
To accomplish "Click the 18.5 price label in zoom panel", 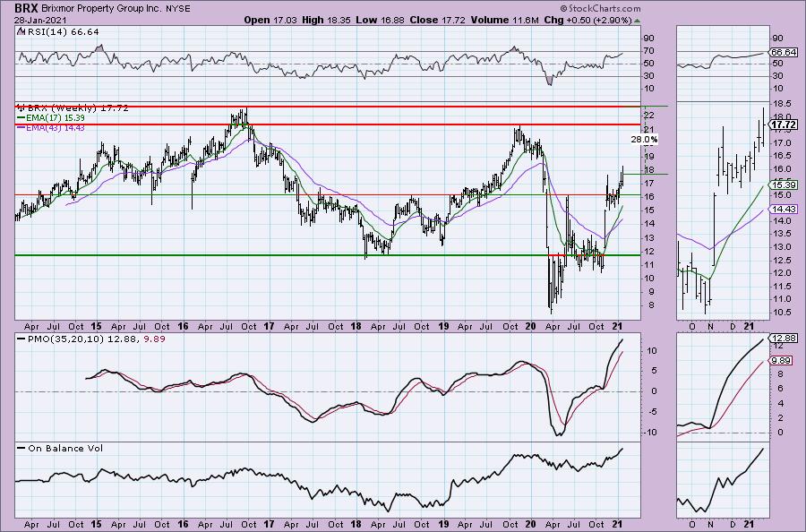I will pos(781,103).
